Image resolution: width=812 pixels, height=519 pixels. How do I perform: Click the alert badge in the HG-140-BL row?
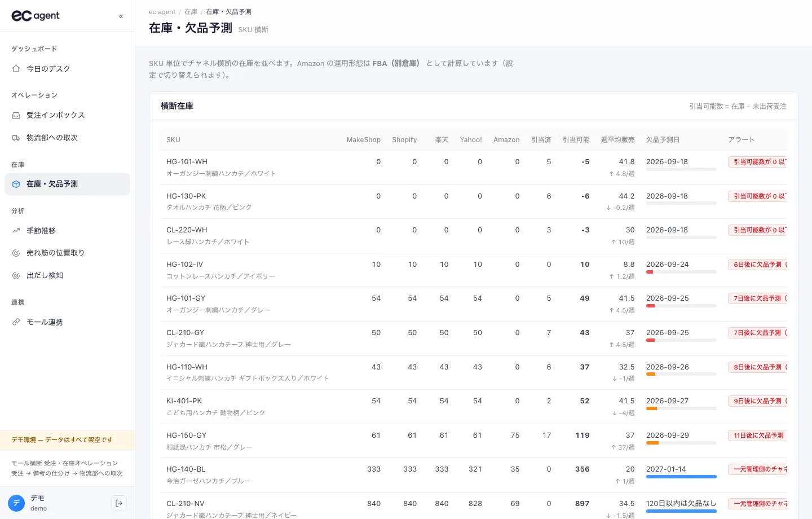[757, 469]
